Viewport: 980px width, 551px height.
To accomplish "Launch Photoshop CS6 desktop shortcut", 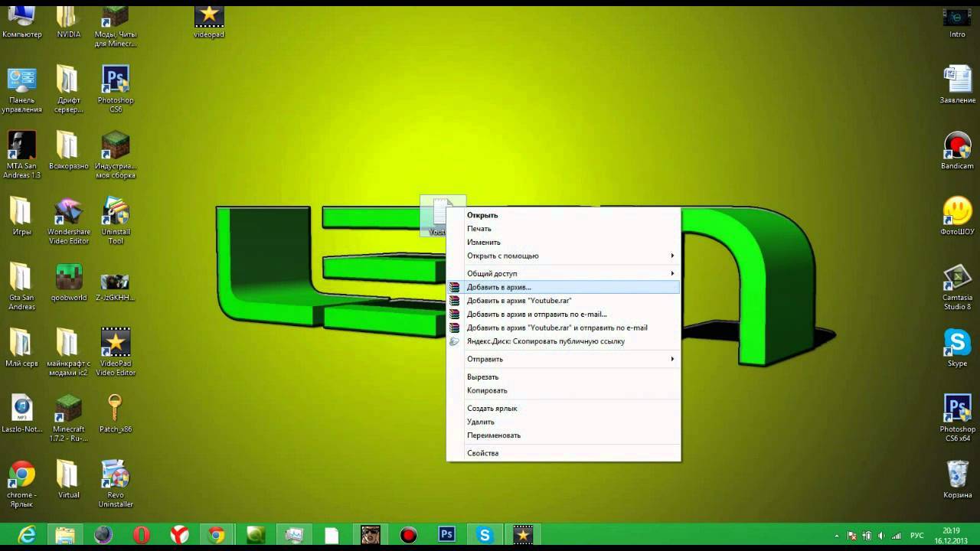I will [x=115, y=90].
